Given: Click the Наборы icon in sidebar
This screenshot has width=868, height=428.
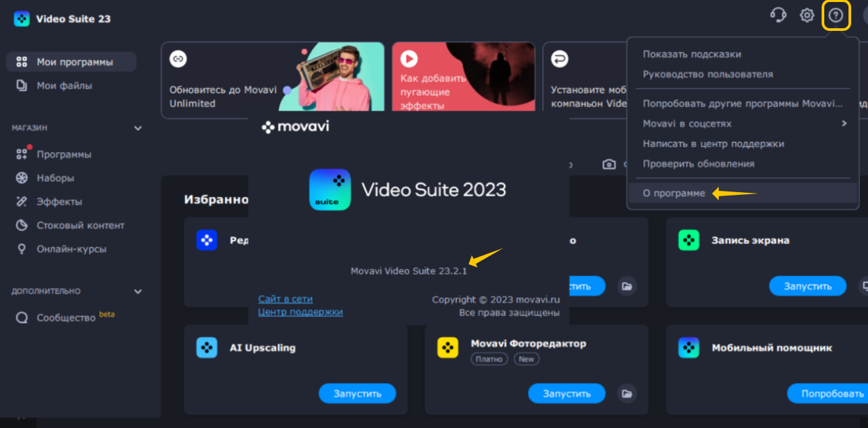Looking at the screenshot, I should [x=22, y=178].
